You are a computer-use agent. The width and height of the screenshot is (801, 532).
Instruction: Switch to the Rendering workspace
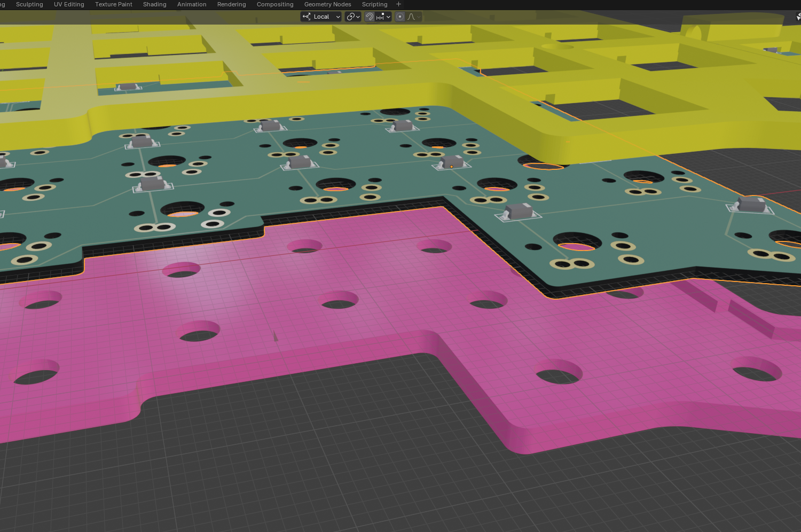(x=231, y=4)
